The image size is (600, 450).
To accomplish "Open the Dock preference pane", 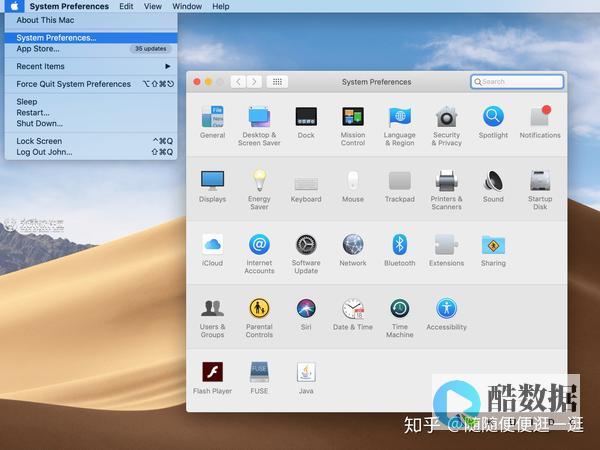I will click(306, 122).
